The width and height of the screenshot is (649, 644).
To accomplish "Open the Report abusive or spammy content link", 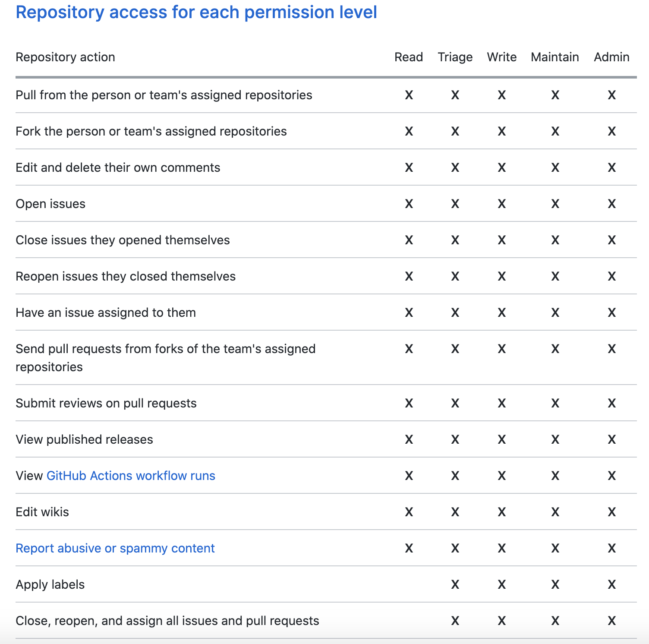I will click(x=115, y=548).
